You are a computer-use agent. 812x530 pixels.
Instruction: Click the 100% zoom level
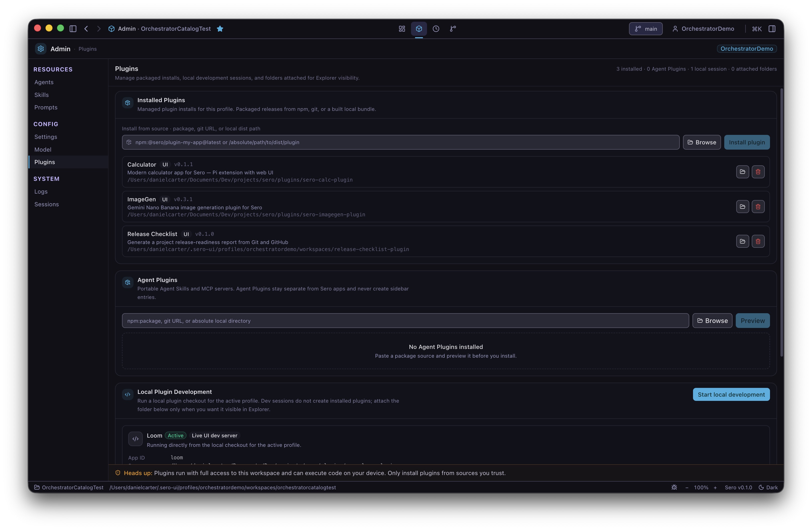pos(701,487)
